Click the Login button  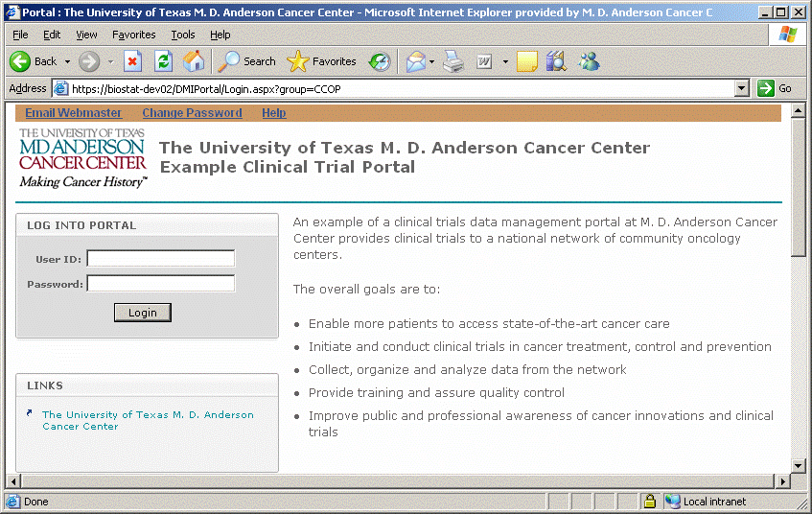tap(143, 313)
